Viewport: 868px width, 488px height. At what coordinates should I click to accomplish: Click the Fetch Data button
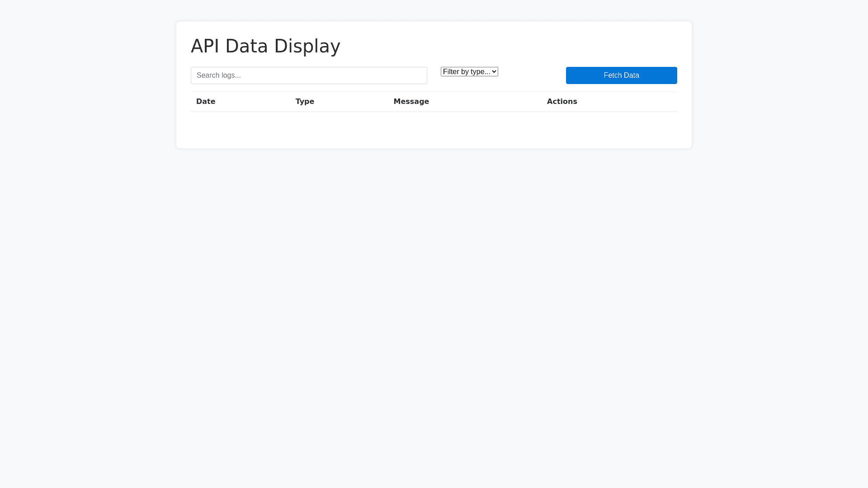[621, 75]
